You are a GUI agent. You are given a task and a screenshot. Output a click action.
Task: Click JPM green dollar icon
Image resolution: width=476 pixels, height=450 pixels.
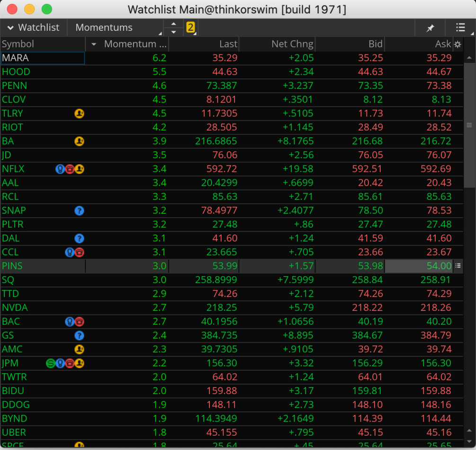coord(50,363)
